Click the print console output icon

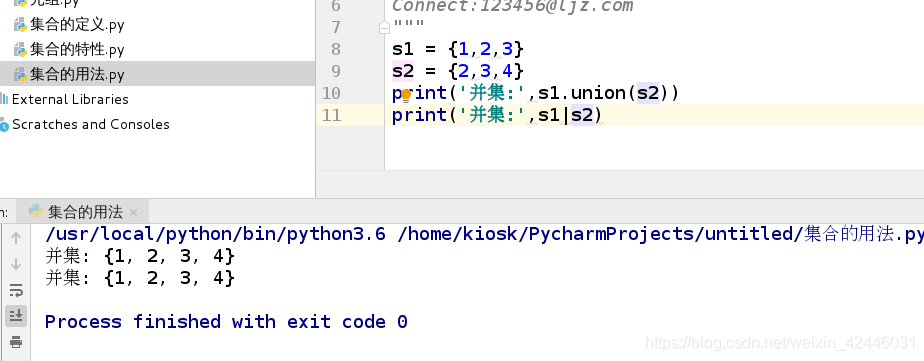[16, 342]
